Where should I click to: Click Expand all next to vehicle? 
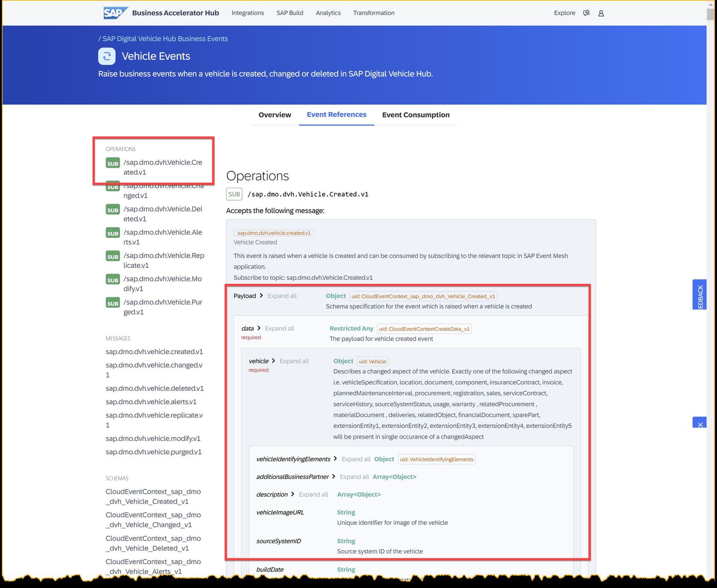[x=294, y=361]
